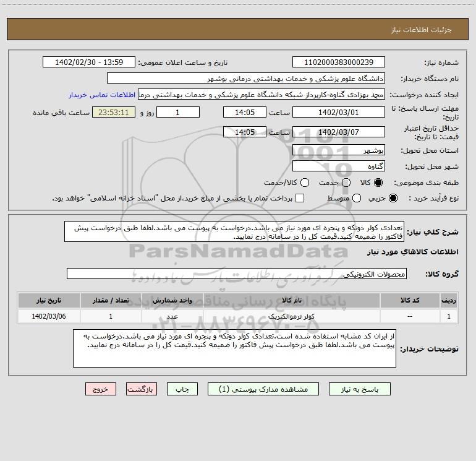Image resolution: width=476 pixels, height=461 pixels.
Task: Click the remaining time field 23:53:11
Action: pos(114,112)
